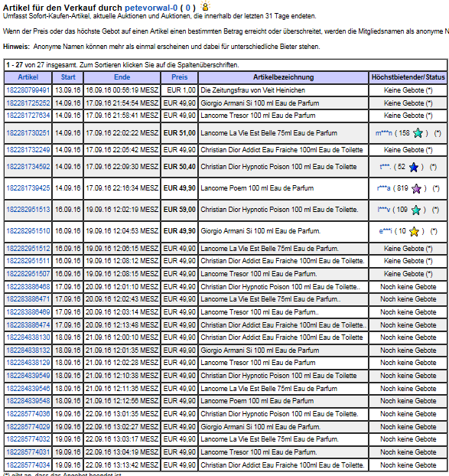Open article 182281725252
Image resolution: width=449 pixels, height=476 pixels.
(x=28, y=103)
